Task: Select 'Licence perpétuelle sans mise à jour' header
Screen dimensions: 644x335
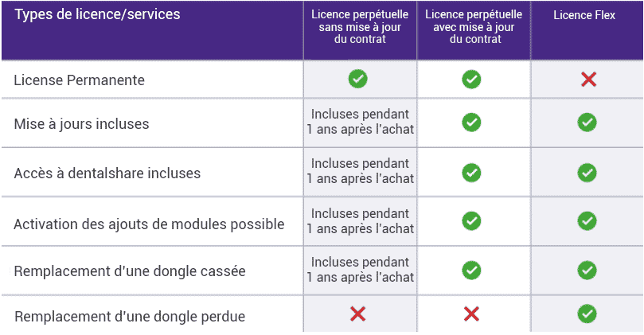Action: click(x=360, y=27)
